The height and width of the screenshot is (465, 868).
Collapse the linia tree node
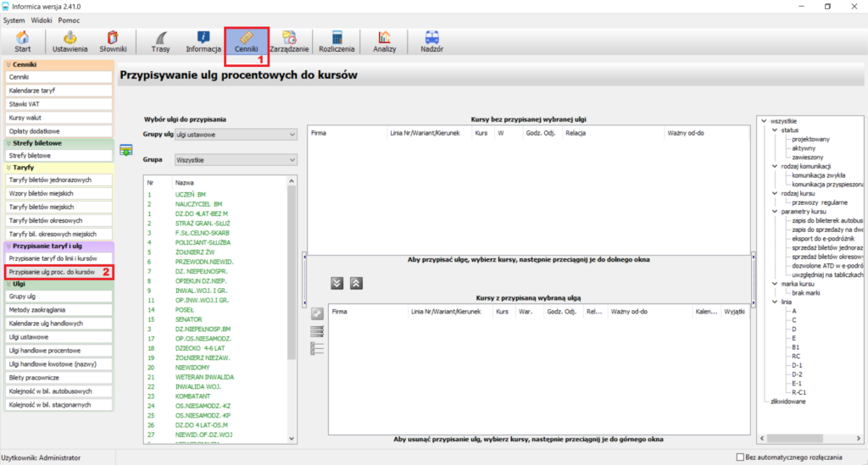click(775, 302)
